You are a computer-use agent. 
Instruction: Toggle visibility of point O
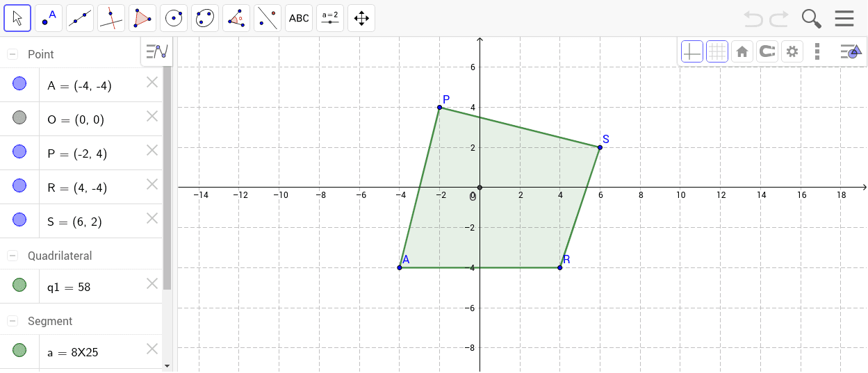[x=19, y=118]
